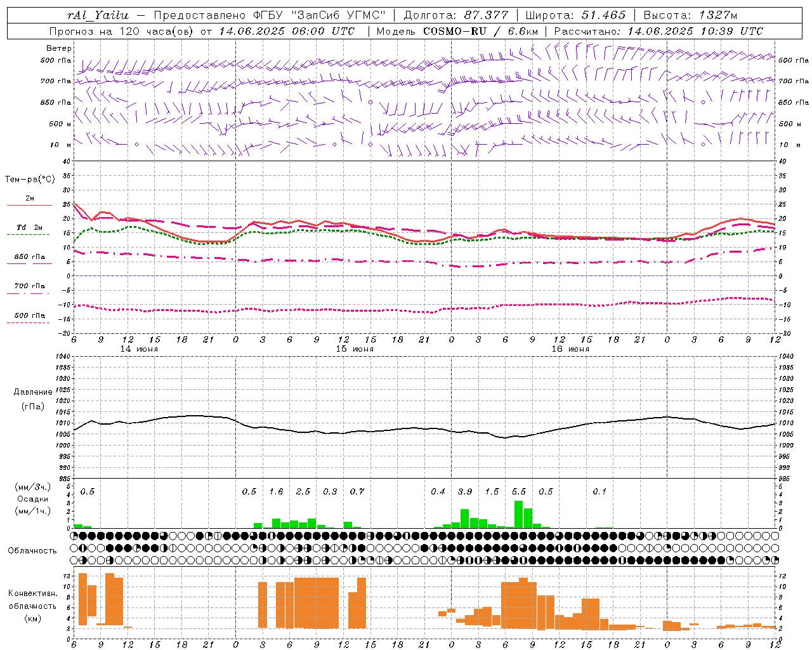Select the 700 гПа temperature legend label
The height and width of the screenshot is (650, 812).
[x=30, y=286]
